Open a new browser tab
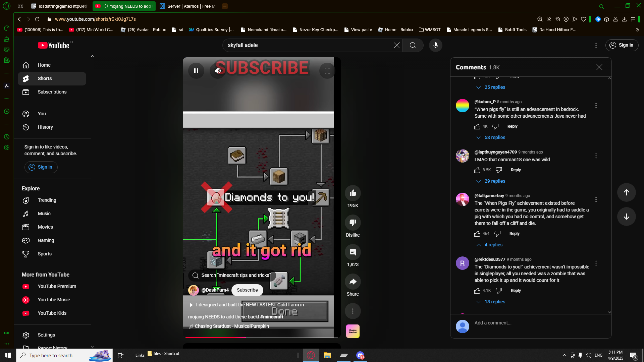This screenshot has width=644, height=362. click(x=225, y=6)
